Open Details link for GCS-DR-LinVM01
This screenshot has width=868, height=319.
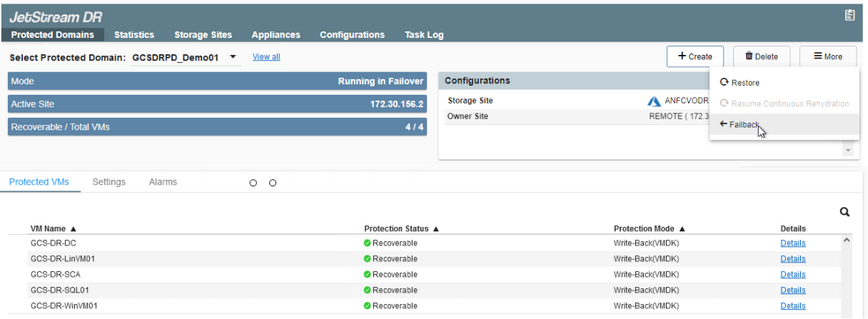click(793, 259)
